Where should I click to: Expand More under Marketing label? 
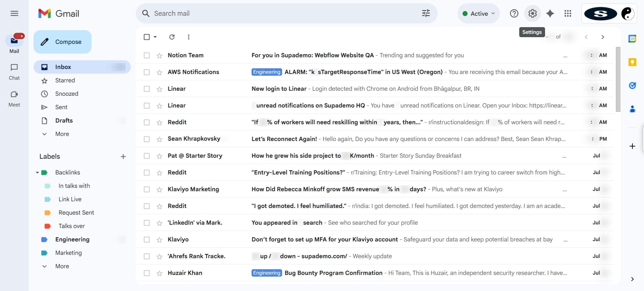[x=62, y=266]
